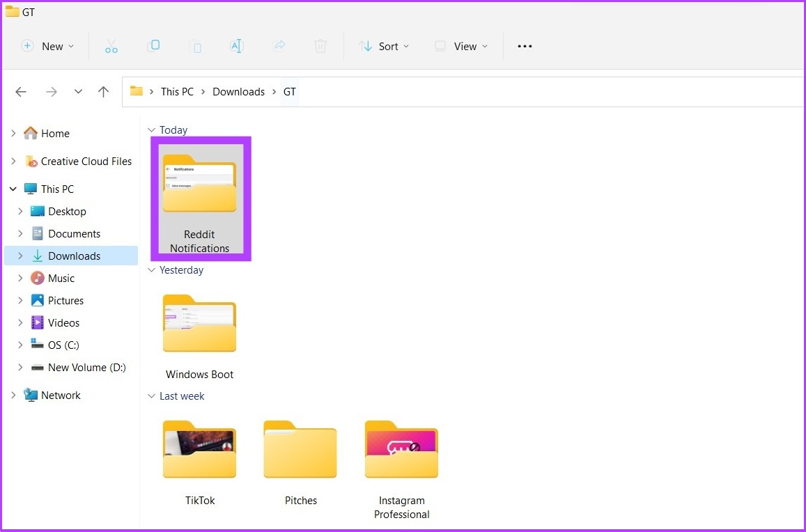Select the Windows Boot folder
Image resolution: width=806 pixels, height=532 pixels.
[199, 336]
